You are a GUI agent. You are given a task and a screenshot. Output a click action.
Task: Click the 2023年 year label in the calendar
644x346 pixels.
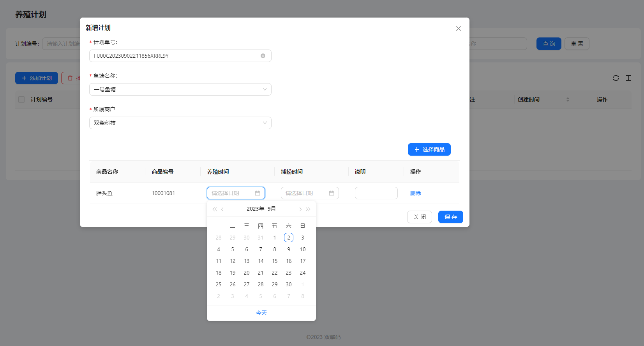(x=256, y=209)
